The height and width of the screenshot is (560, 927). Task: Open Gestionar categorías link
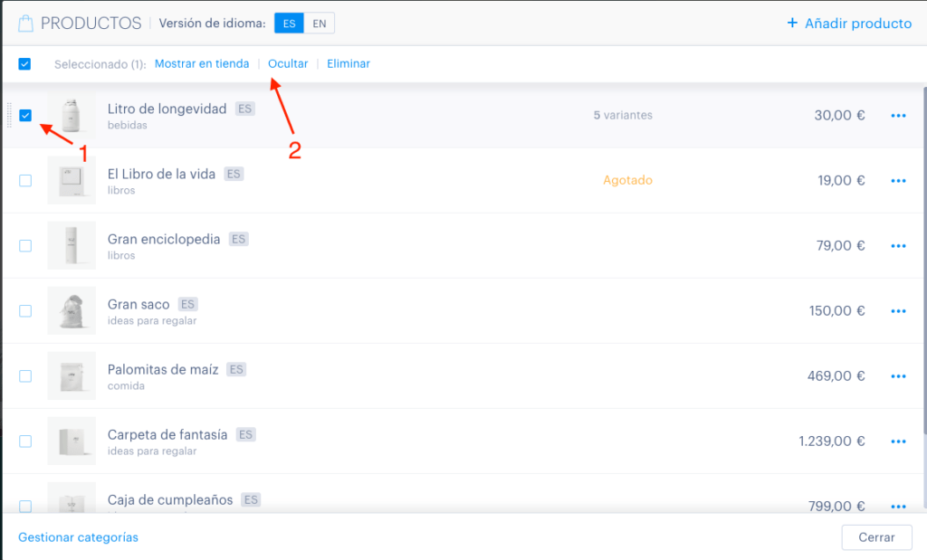(x=78, y=537)
